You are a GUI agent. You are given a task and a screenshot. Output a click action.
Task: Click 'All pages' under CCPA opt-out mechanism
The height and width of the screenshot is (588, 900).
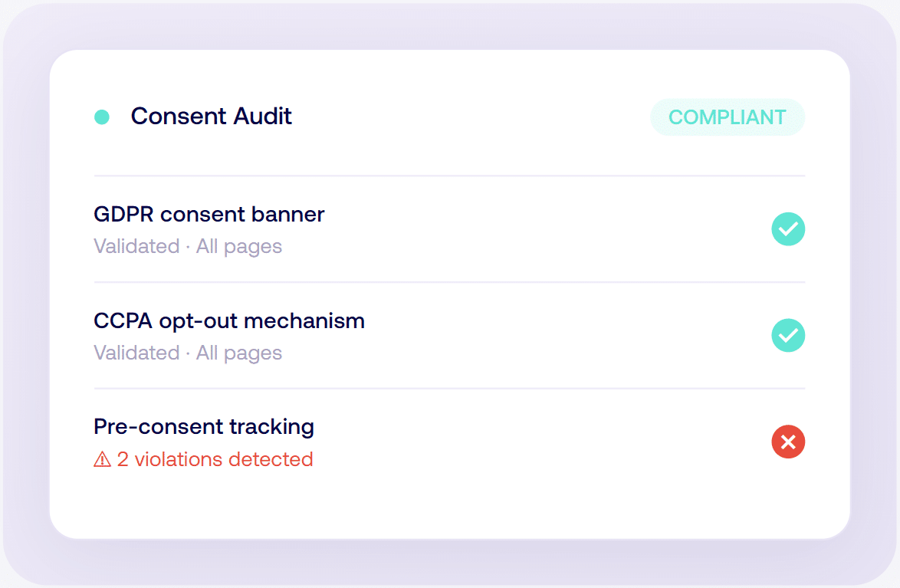pos(239,353)
